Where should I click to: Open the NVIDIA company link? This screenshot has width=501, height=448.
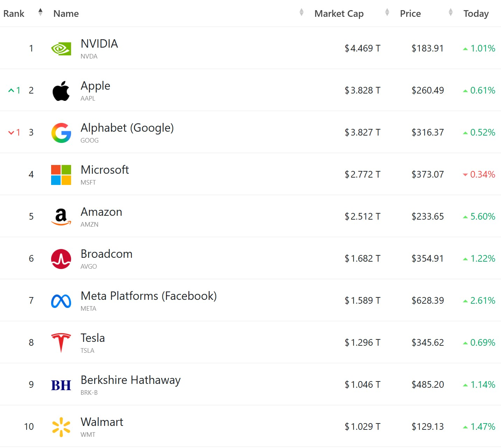click(x=99, y=44)
